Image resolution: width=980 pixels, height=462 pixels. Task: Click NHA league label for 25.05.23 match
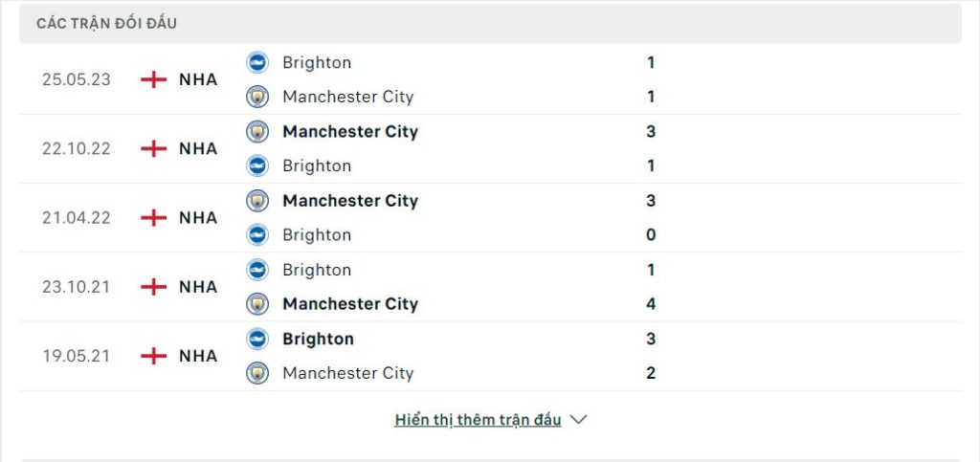coord(198,80)
